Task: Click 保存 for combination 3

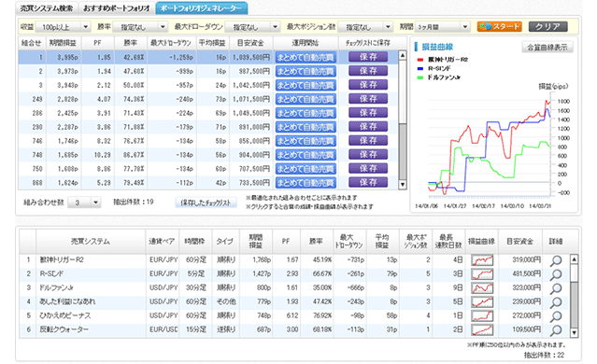Action: pyautogui.click(x=368, y=85)
